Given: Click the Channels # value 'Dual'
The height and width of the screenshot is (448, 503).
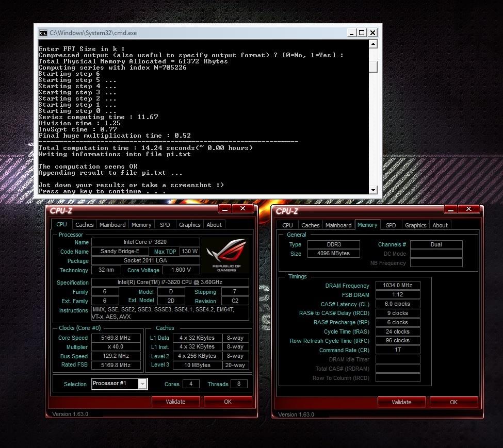Looking at the screenshot, I should point(436,244).
